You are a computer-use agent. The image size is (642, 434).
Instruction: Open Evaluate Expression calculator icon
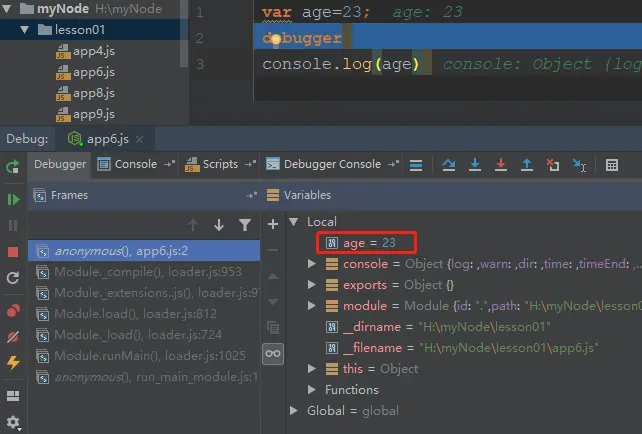(x=612, y=165)
